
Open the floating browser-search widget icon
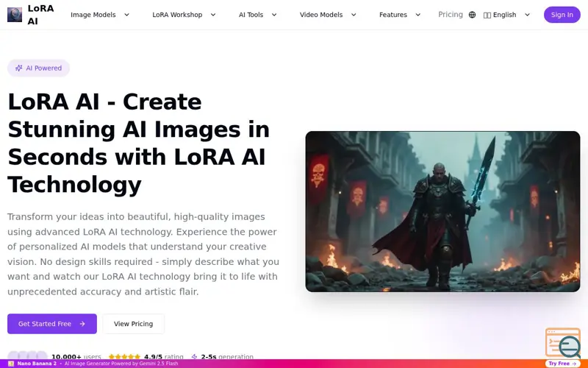point(564,343)
